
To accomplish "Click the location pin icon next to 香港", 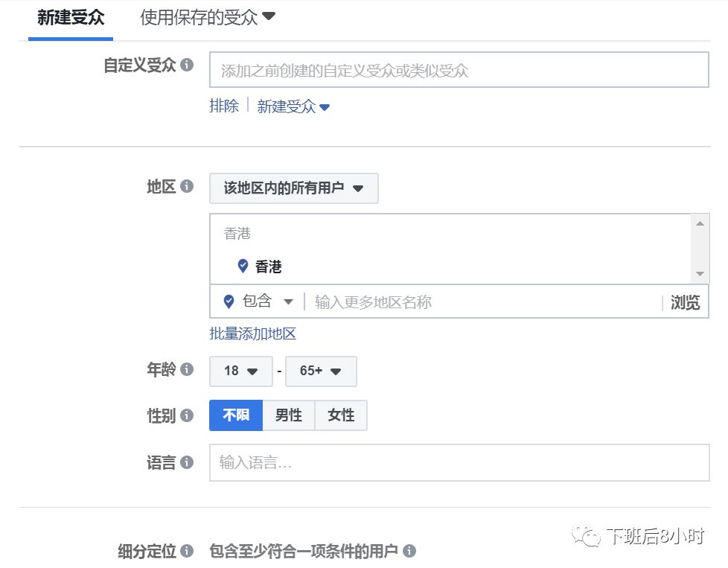I will pyautogui.click(x=243, y=266).
